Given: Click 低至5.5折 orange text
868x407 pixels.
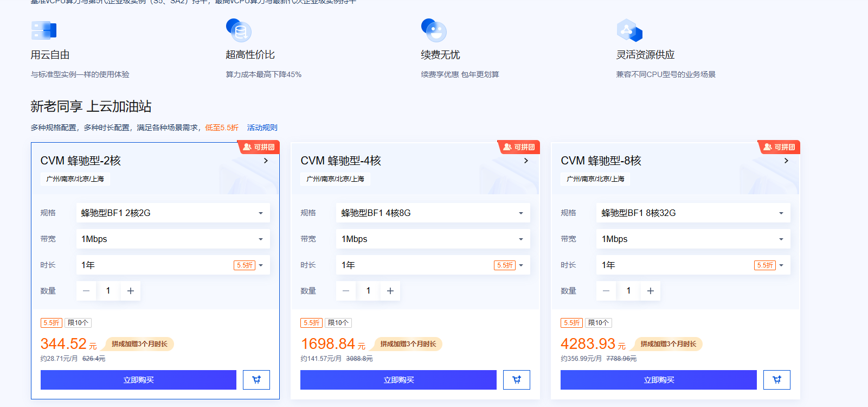Looking at the screenshot, I should coord(222,128).
